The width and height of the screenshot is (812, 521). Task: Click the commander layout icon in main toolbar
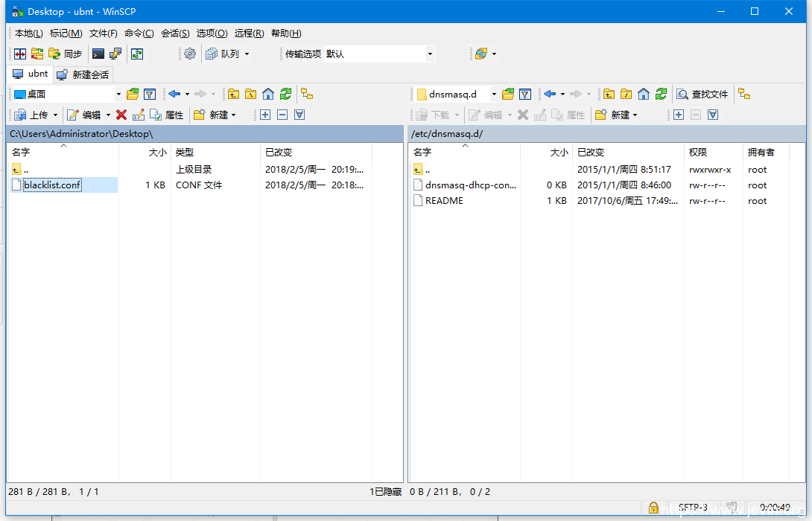20,54
